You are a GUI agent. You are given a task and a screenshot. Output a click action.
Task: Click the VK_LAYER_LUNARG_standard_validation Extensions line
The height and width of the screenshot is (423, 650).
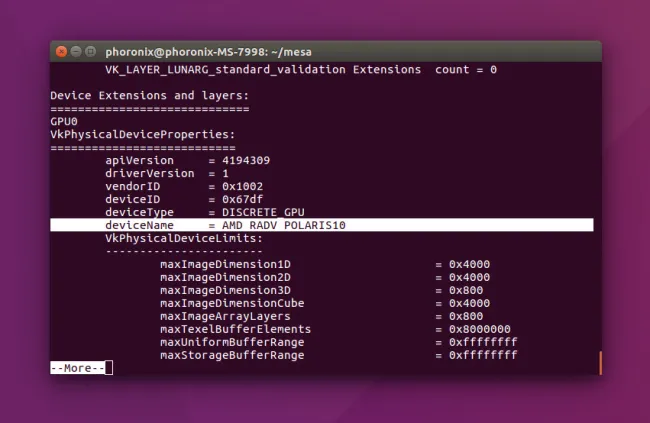(x=301, y=70)
